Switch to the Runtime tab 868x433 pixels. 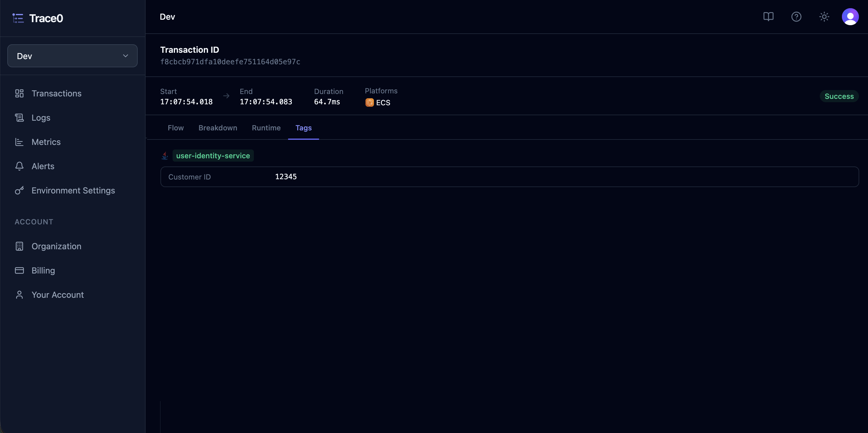(266, 128)
